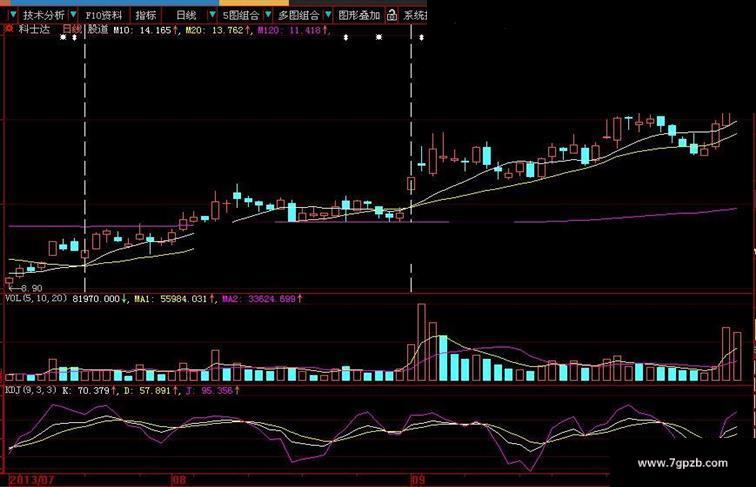Screen dimensions: 756x487
Task: Open the F10资料 page
Action: 104,15
